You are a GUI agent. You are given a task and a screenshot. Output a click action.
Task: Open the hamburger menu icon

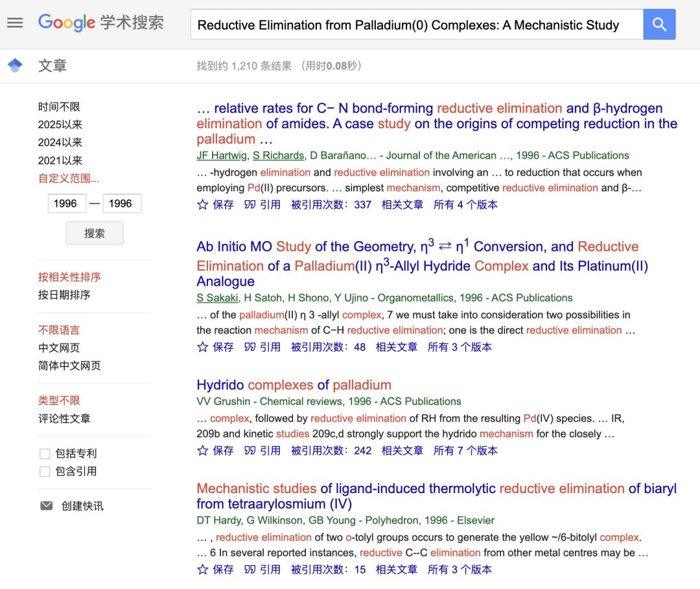click(x=15, y=23)
